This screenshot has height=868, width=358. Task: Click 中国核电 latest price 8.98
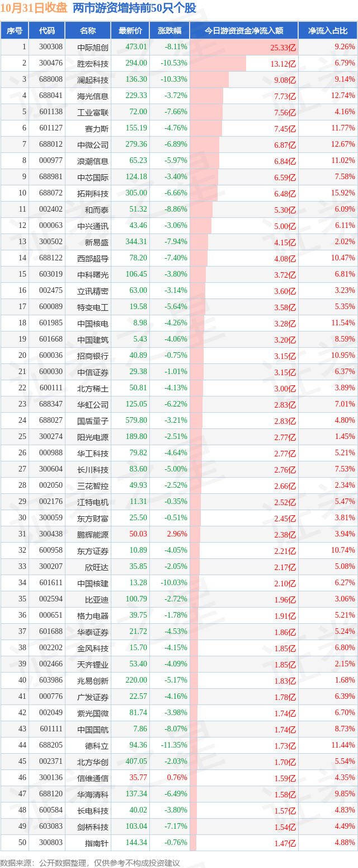click(140, 324)
